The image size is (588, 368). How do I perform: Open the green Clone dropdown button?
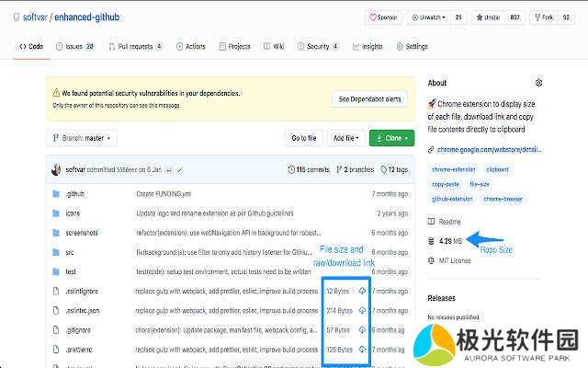click(x=391, y=138)
